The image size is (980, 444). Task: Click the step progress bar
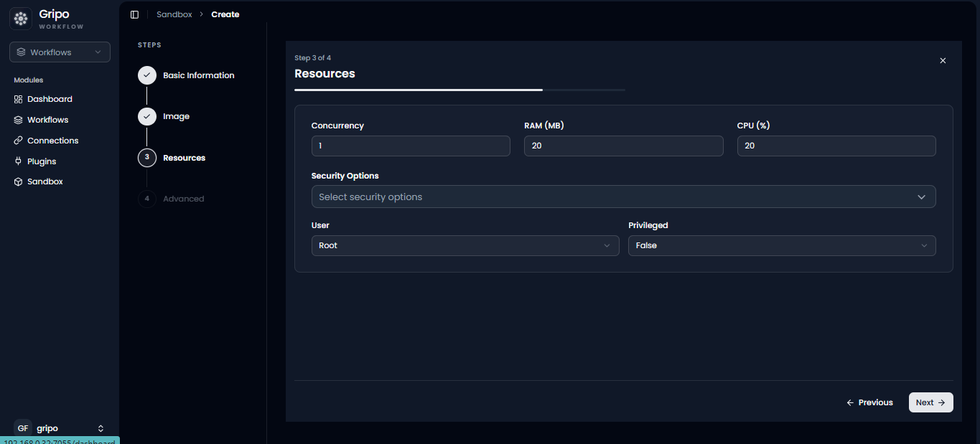click(459, 90)
